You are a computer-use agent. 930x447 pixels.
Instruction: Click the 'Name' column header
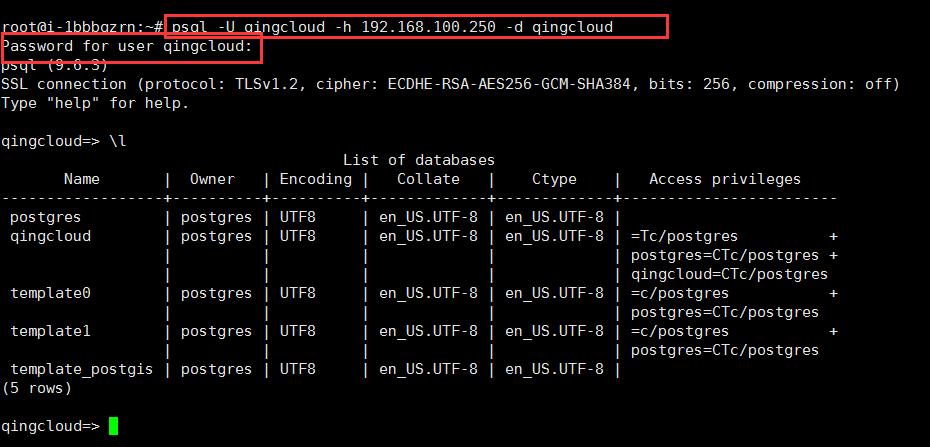coord(82,179)
